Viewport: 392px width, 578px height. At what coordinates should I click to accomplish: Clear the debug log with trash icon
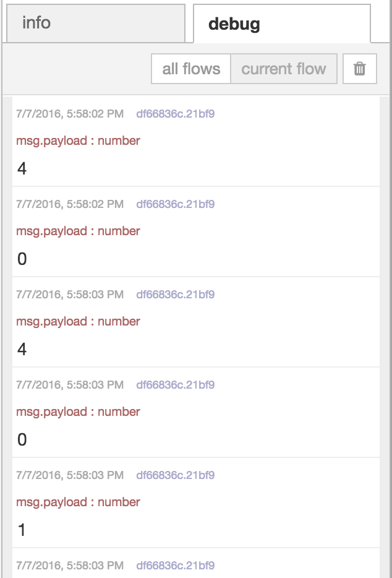(359, 69)
